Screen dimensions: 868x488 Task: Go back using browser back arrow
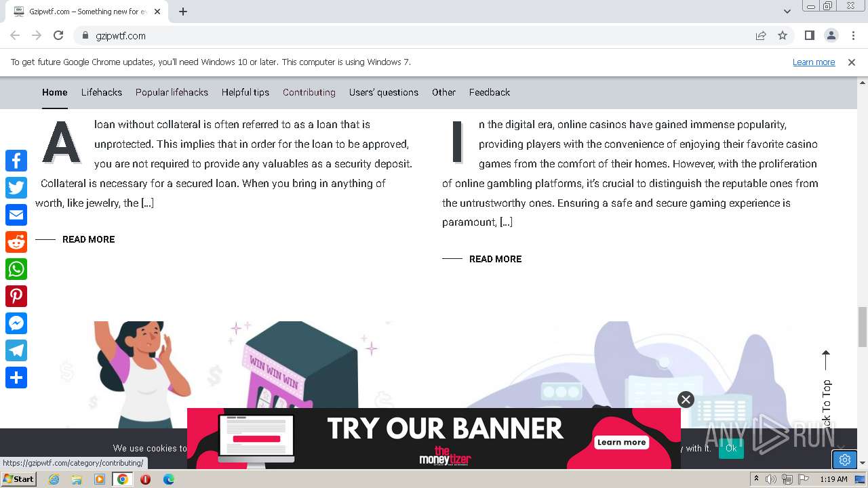tap(15, 35)
